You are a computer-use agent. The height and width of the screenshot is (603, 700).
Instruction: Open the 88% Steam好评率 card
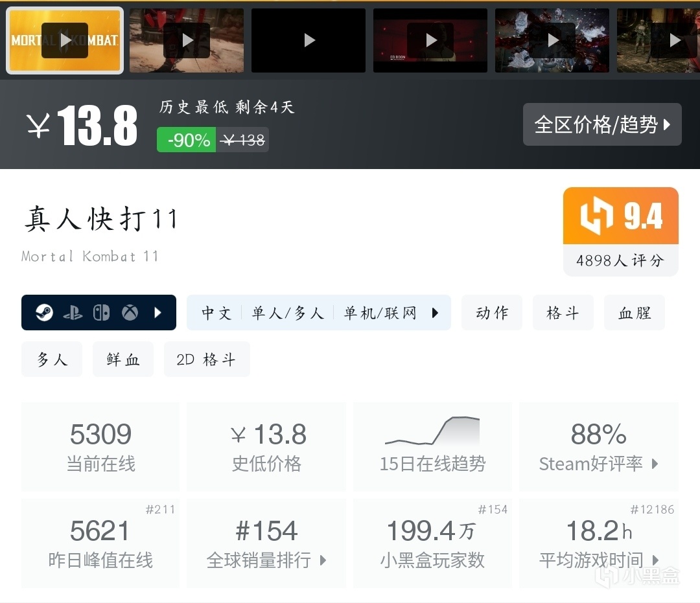[x=599, y=447]
